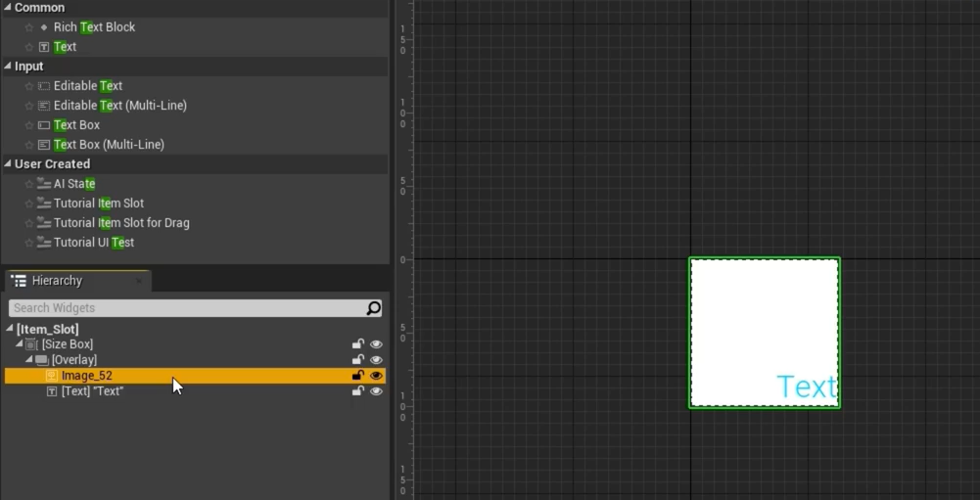
Task: Collapse the Input palette category
Action: pyautogui.click(x=8, y=67)
